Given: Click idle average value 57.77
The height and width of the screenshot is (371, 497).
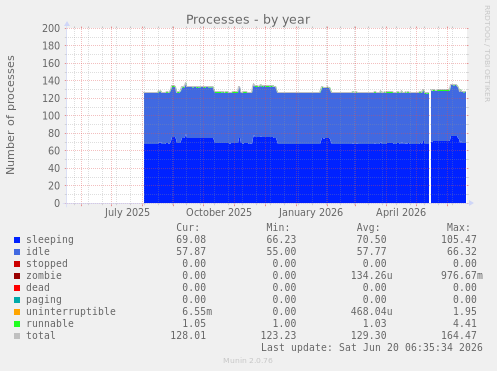Looking at the screenshot, I should 371,252.
